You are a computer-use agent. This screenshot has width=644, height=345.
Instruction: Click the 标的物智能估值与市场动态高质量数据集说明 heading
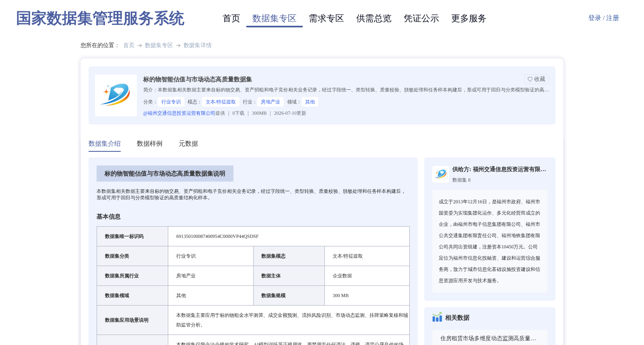tap(165, 174)
